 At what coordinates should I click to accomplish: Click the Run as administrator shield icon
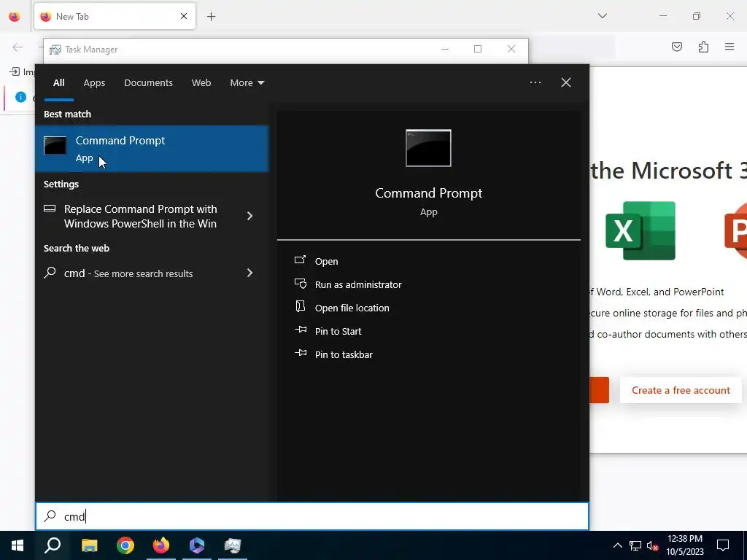click(300, 284)
